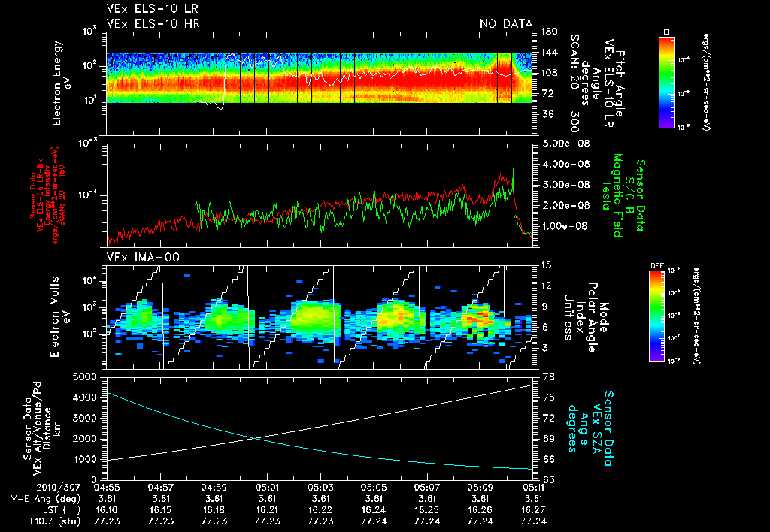Click the 3000 km altitude tick

pos(83,418)
